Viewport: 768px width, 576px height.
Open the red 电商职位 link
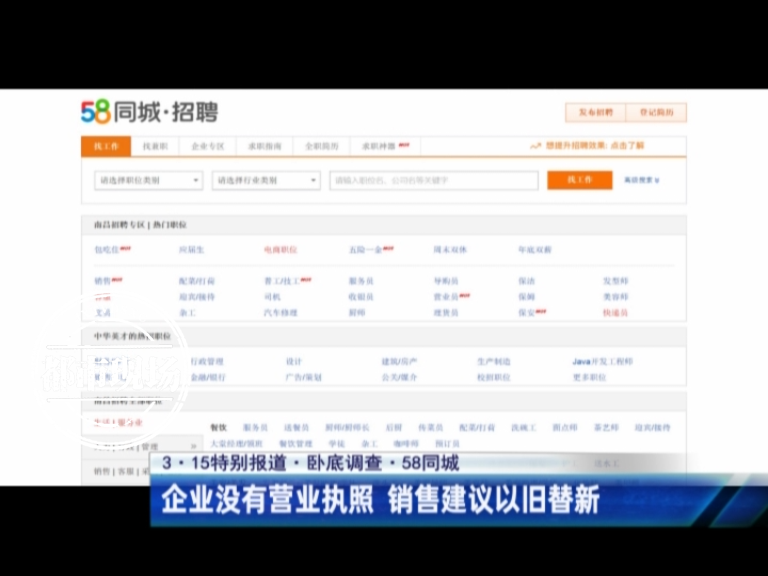281,250
